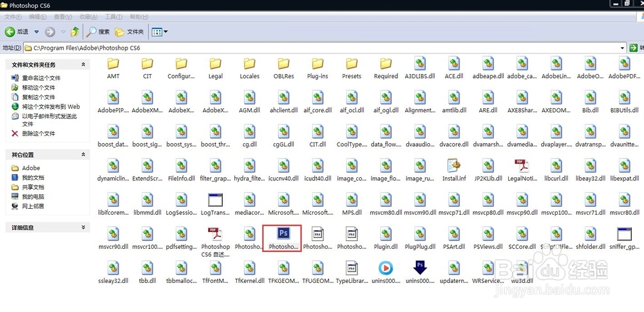Toggle the Folders (文件夹) pane button
Screen dimensions: 644x312
(129, 32)
